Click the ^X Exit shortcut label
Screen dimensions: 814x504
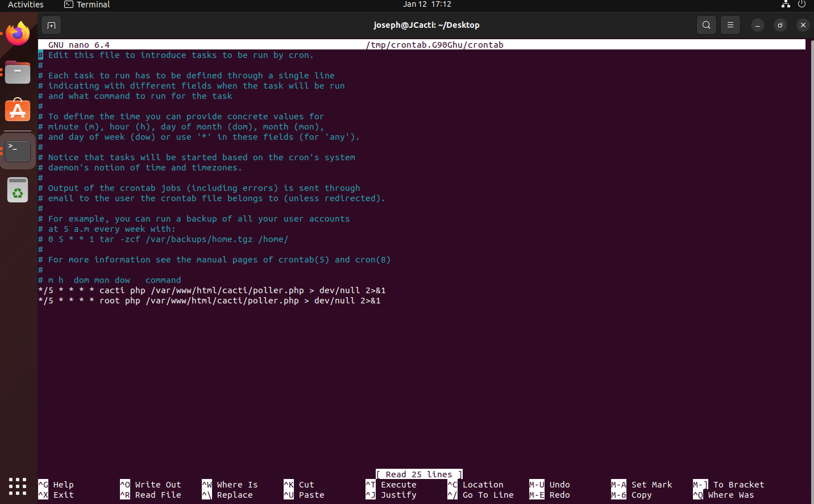[x=56, y=495]
